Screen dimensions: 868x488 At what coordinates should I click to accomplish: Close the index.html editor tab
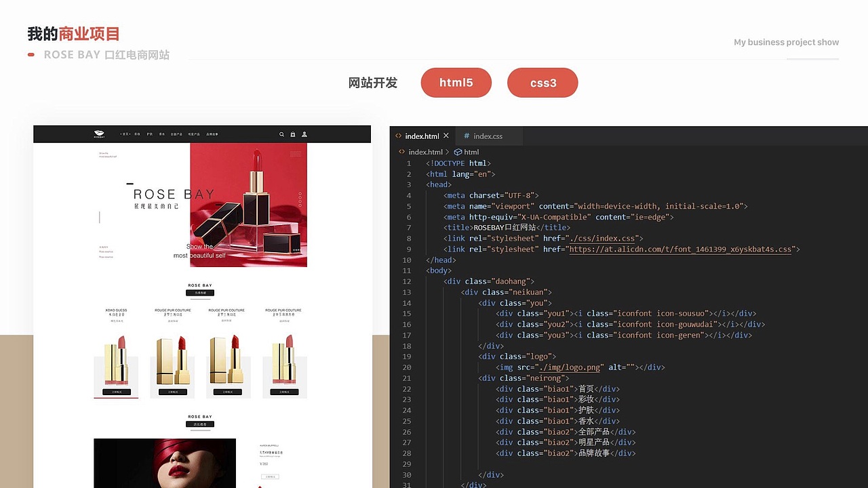point(446,136)
